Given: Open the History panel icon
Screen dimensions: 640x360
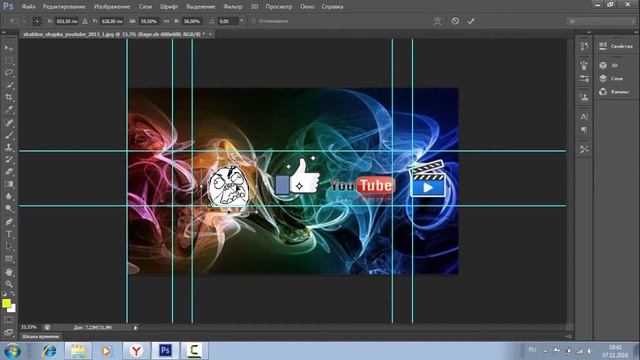Looking at the screenshot, I should click(584, 46).
